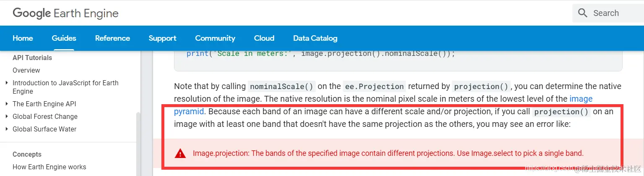Switch to the Guides tab

[64, 38]
